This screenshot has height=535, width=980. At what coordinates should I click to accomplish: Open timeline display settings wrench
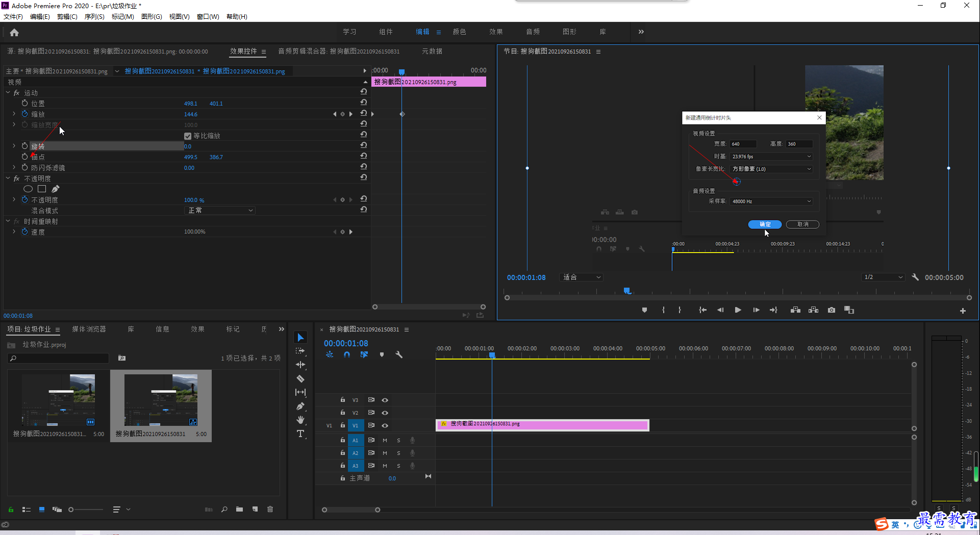[x=399, y=354]
